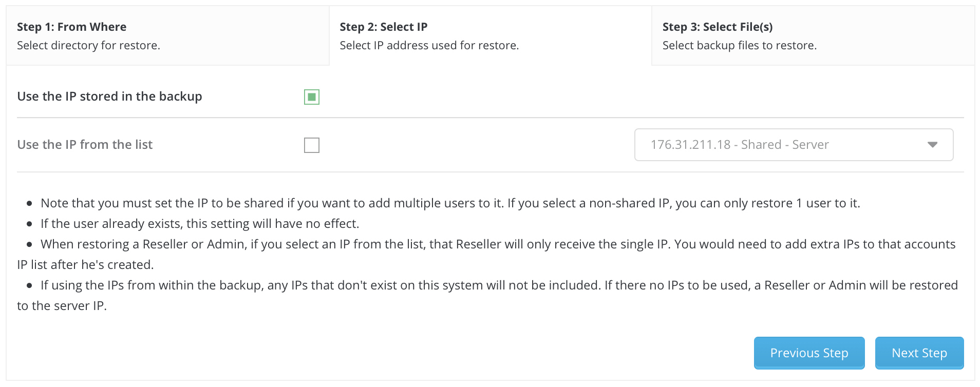Image resolution: width=980 pixels, height=387 pixels.
Task: Click 'Select IP address used for restore' text
Action: (x=429, y=45)
